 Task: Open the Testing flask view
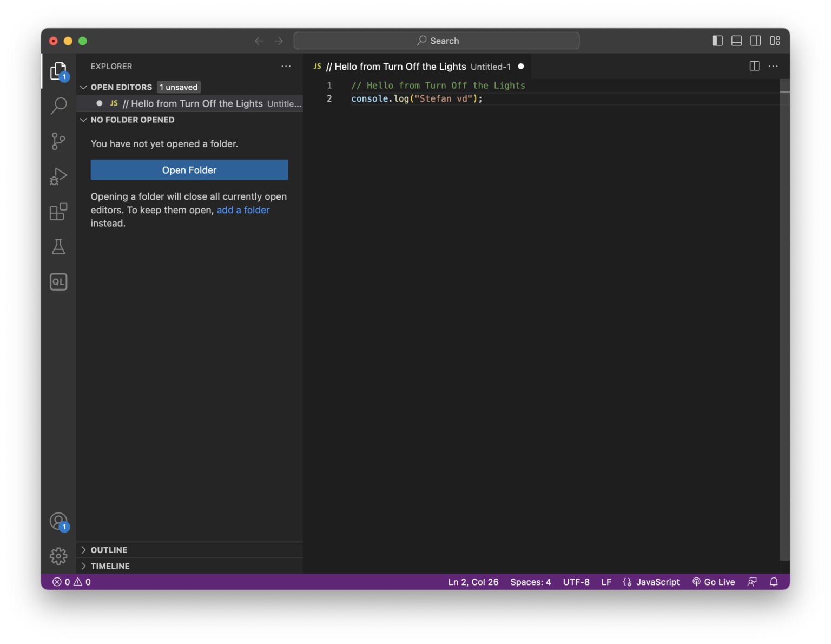pos(58,247)
